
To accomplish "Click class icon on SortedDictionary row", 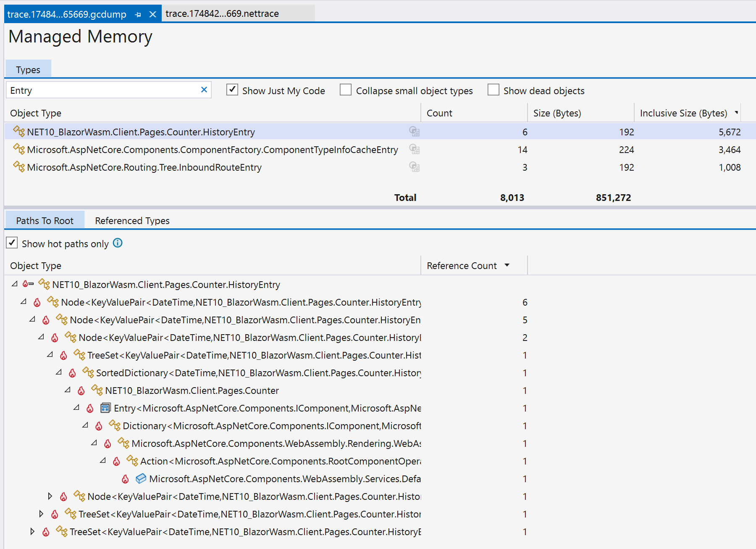I will 88,372.
